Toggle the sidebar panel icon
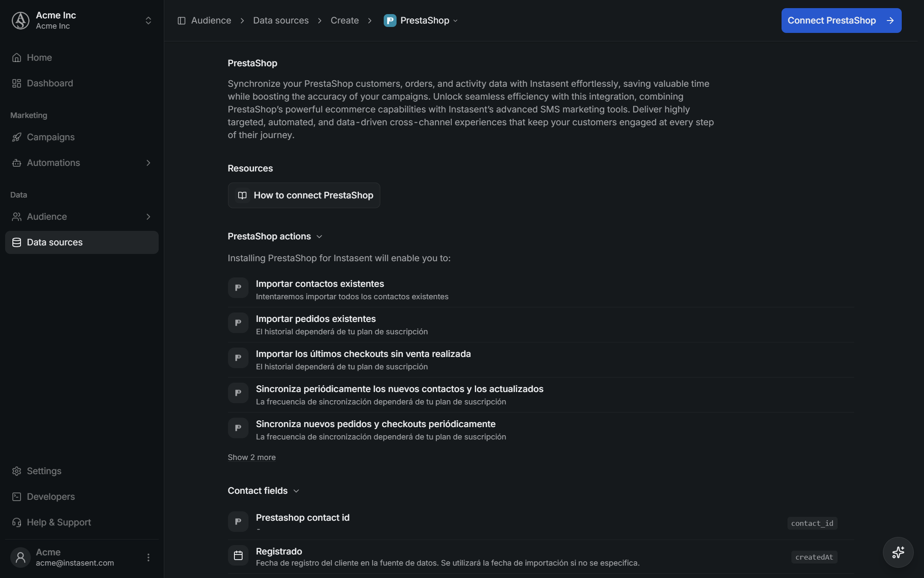924x578 pixels. coord(181,21)
